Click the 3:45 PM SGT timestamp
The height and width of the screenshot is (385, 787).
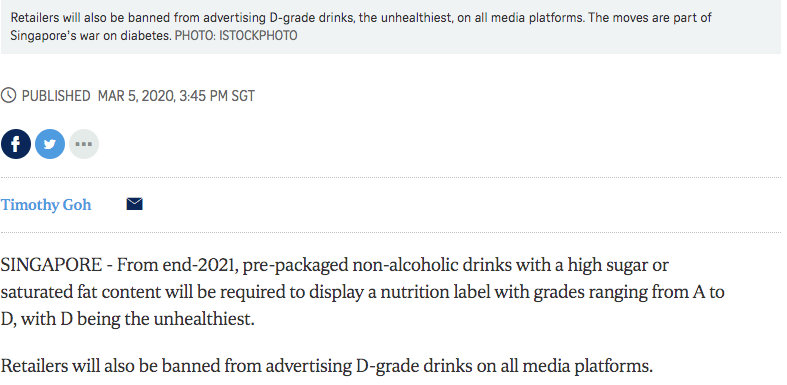click(217, 96)
